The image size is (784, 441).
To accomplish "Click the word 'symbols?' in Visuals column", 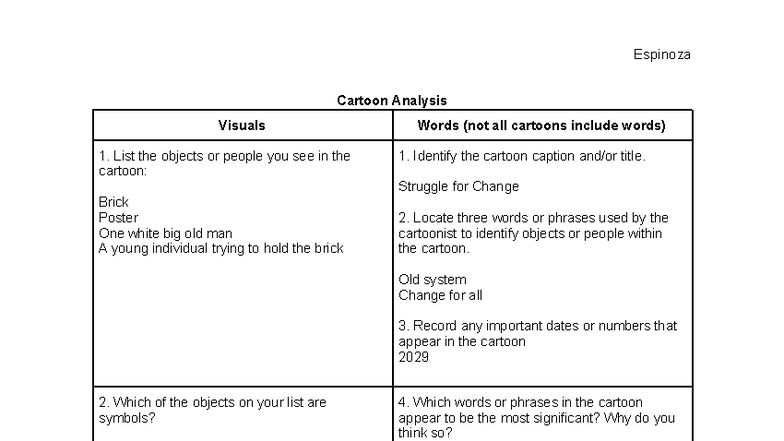I will click(127, 418).
